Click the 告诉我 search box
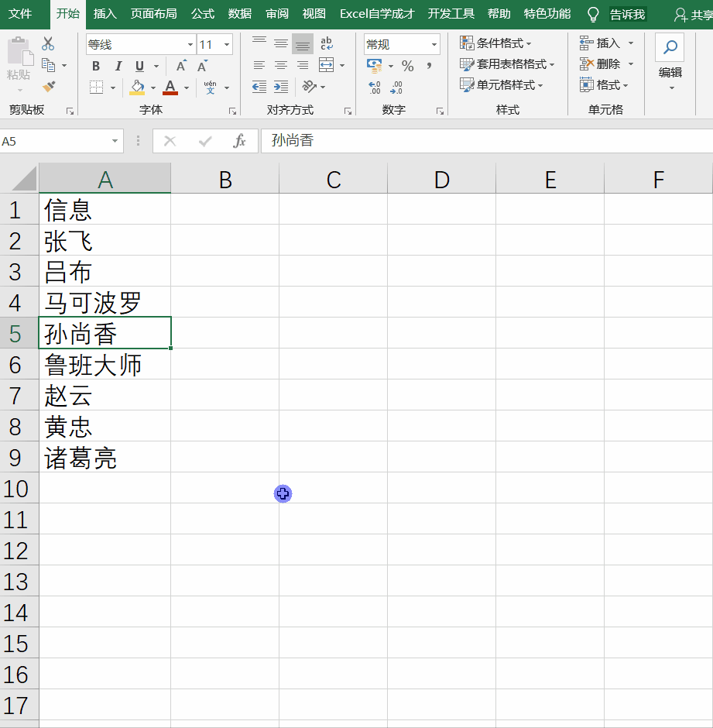The width and height of the screenshot is (713, 728). click(627, 15)
